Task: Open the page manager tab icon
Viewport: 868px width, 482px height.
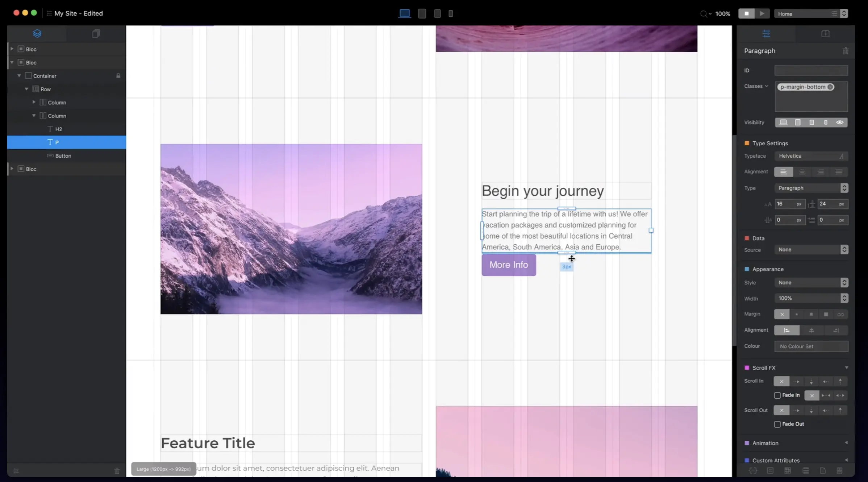Action: point(96,34)
